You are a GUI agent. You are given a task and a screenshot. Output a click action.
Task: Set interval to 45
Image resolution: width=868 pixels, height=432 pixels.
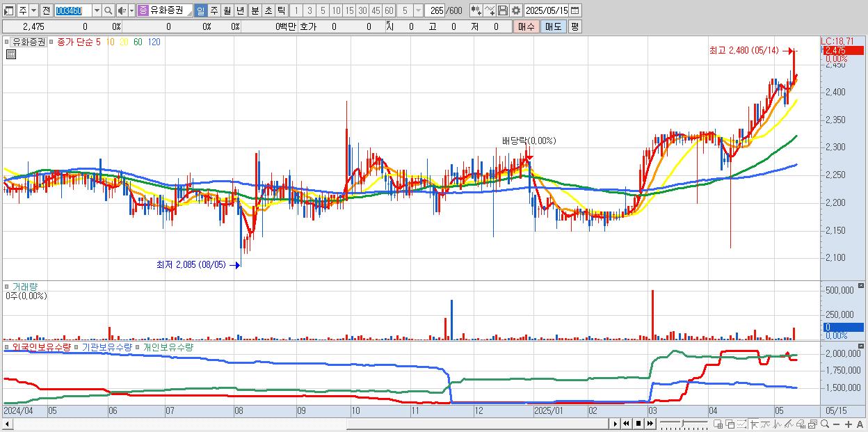[x=376, y=10]
